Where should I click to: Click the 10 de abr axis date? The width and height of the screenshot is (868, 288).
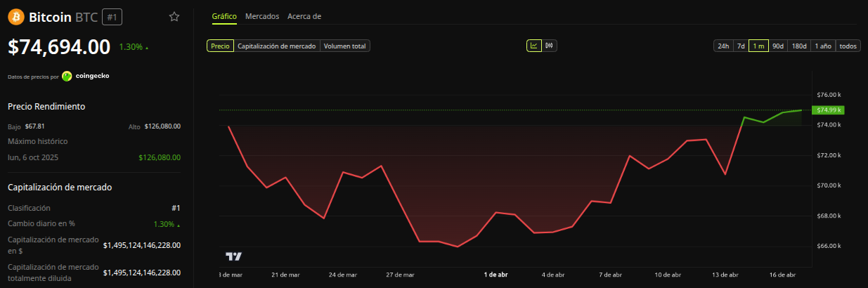668,275
